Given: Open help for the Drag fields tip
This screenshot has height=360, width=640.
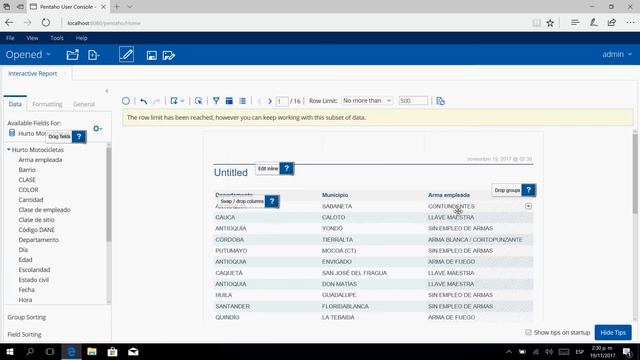Looking at the screenshot, I should [79, 136].
